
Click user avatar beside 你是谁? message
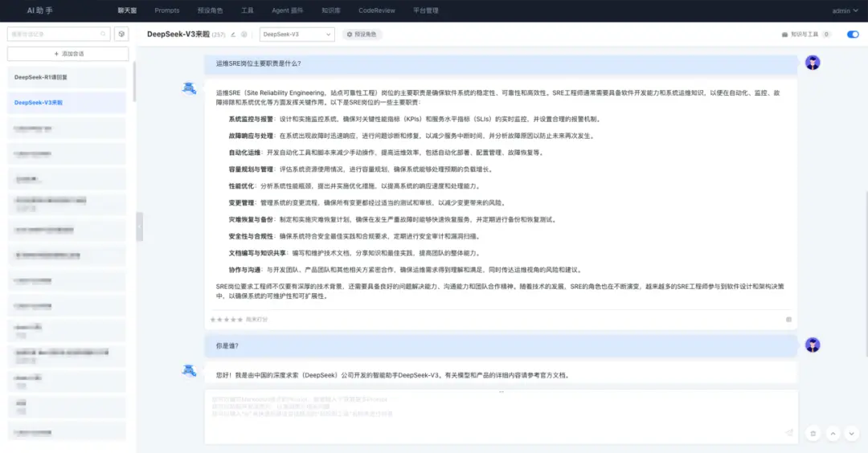tap(813, 345)
